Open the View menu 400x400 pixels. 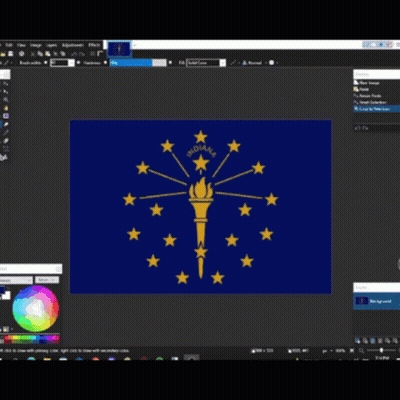[21, 45]
